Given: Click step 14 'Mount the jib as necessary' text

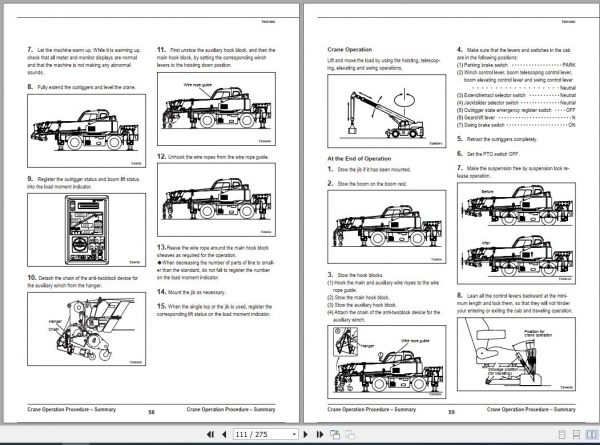Looking at the screenshot, I should coord(191,292).
